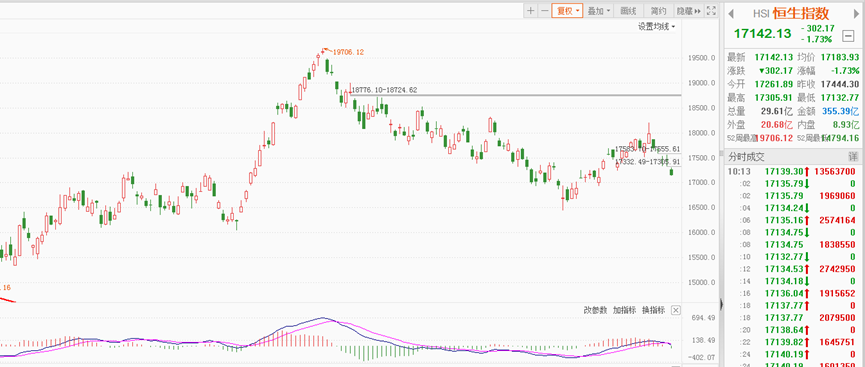The height and width of the screenshot is (367, 865).
Task: Open the 叠加 overlay dropdown
Action: pos(599,10)
